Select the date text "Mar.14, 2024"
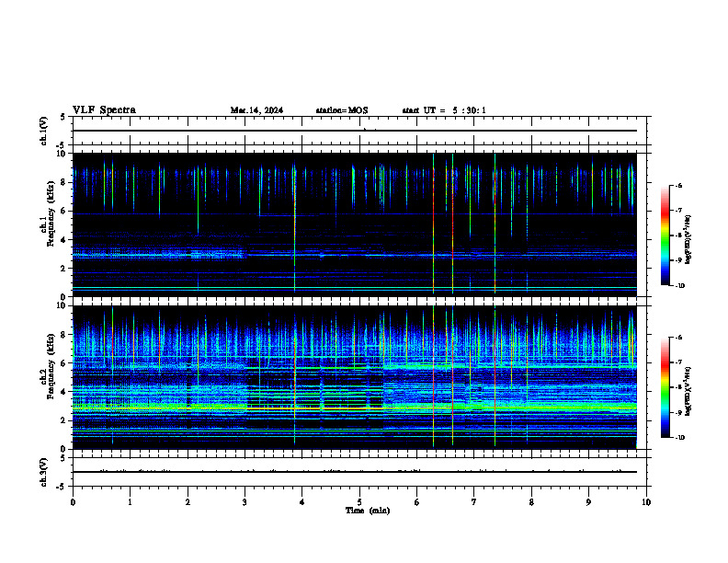Viewport: 728px width, 563px height. coord(256,110)
